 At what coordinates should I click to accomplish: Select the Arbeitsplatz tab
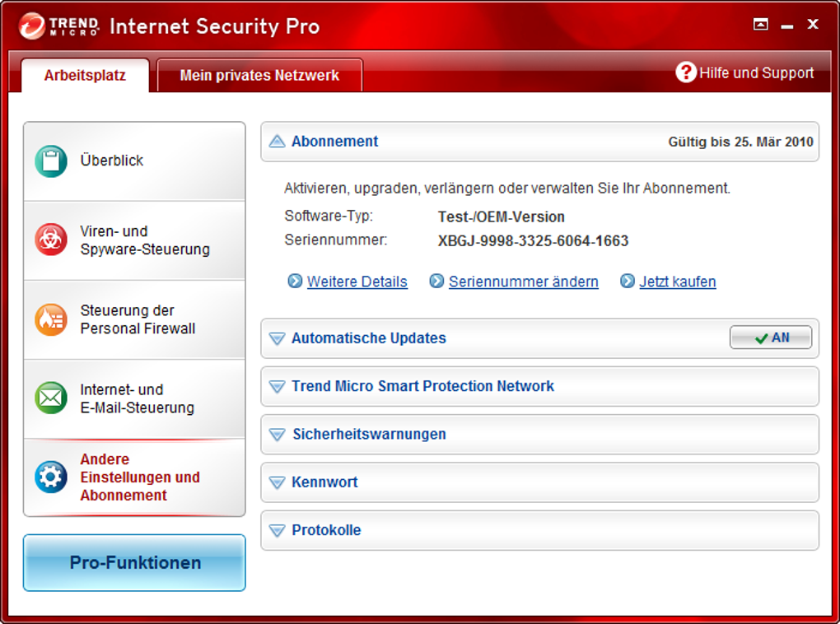(x=85, y=75)
